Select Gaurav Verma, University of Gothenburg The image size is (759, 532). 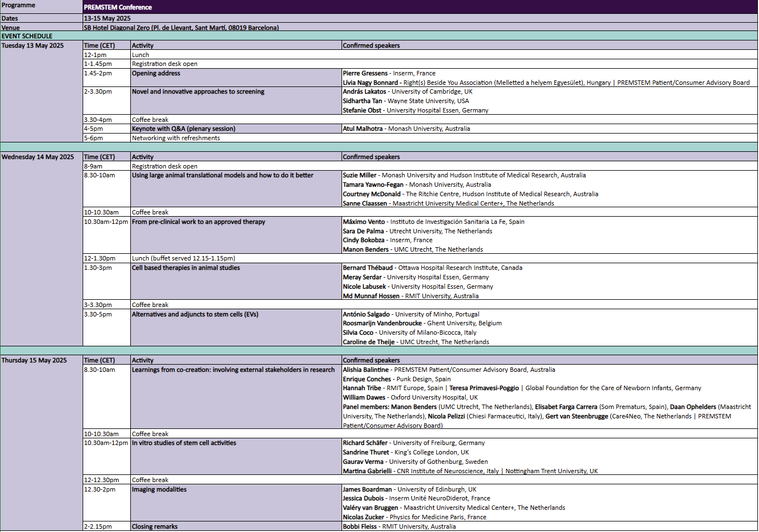pos(415,462)
